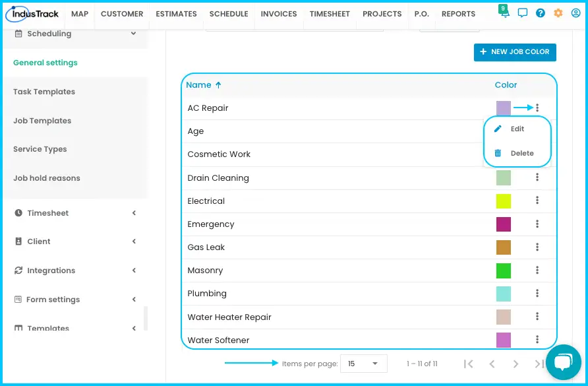This screenshot has height=386, width=588.
Task: Expand the Client sidebar section chevron
Action: coord(134,241)
